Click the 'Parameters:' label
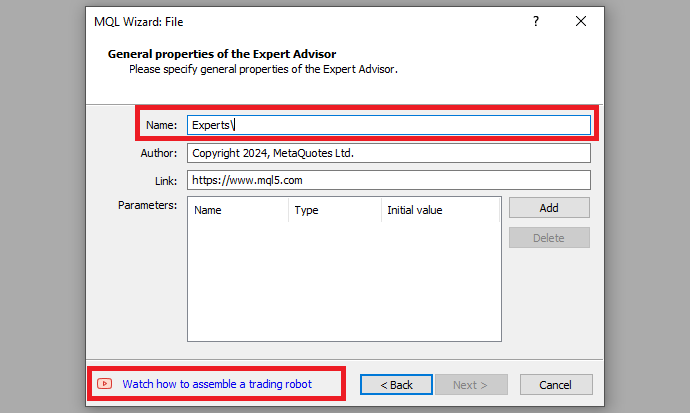690x413 pixels. pyautogui.click(x=147, y=205)
